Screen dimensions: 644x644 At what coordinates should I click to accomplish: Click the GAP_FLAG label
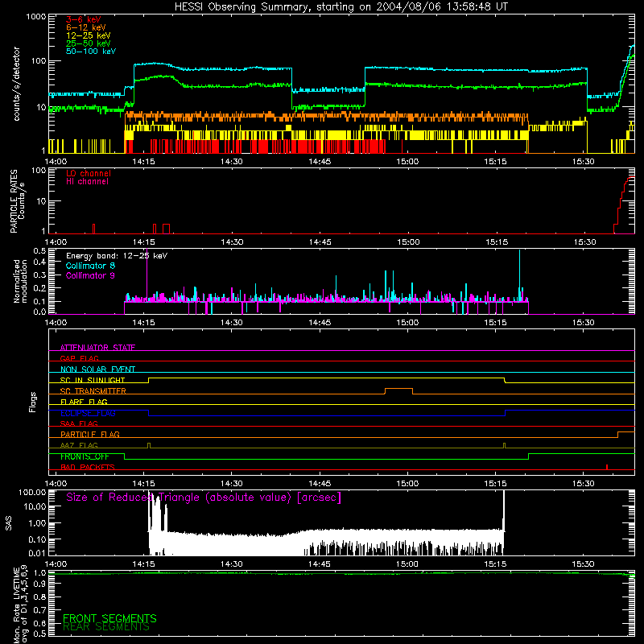pyautogui.click(x=79, y=358)
